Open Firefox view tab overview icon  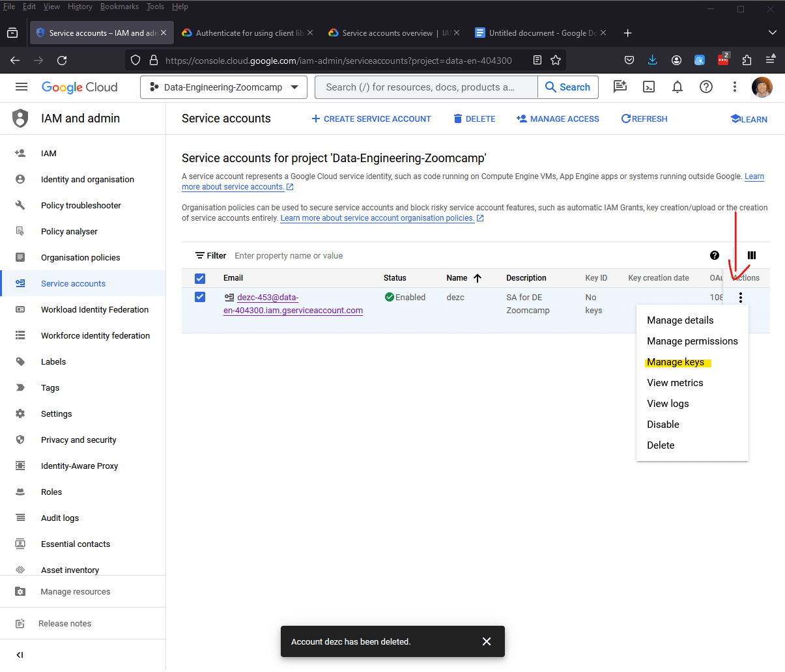(12, 33)
